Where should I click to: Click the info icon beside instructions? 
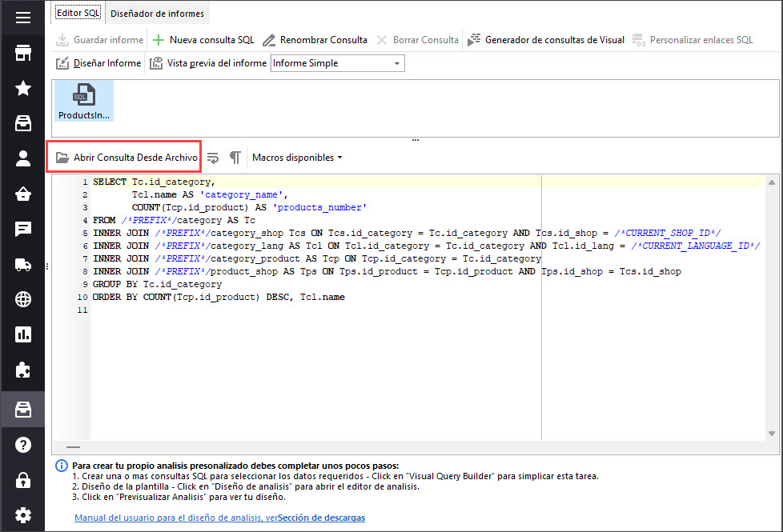pyautogui.click(x=62, y=466)
